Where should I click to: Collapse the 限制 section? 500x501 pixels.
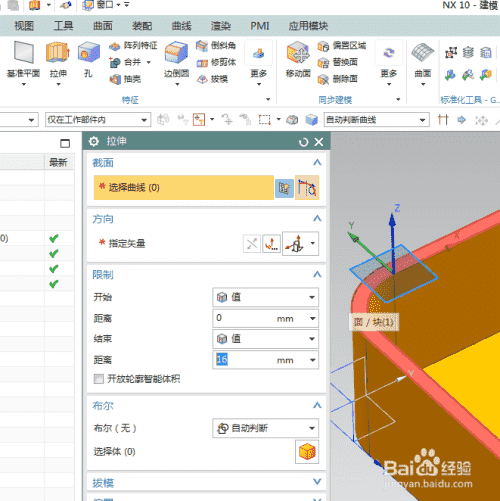click(x=317, y=274)
